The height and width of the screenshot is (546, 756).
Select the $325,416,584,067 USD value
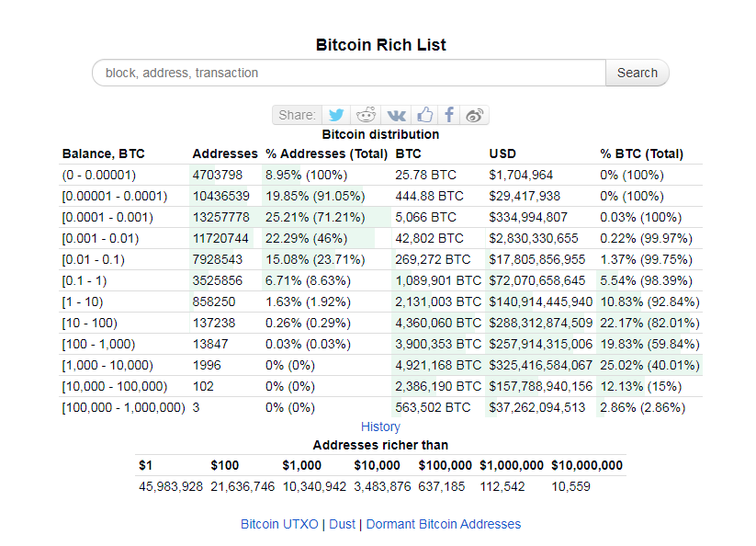[x=540, y=366]
